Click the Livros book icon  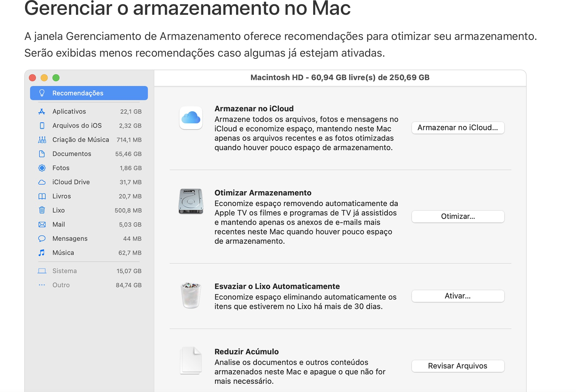tap(42, 196)
